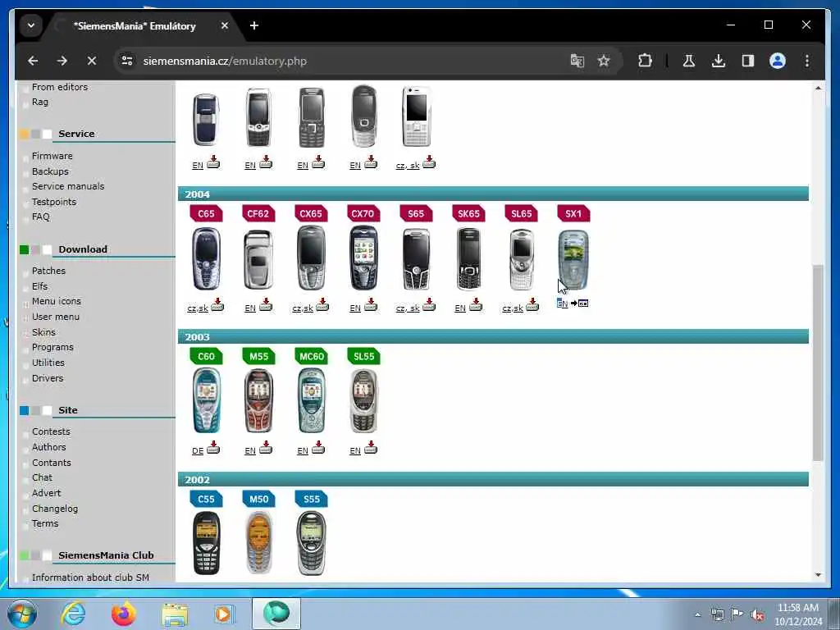840x630 pixels.
Task: Open the Testpoints sidebar link
Action: click(54, 202)
